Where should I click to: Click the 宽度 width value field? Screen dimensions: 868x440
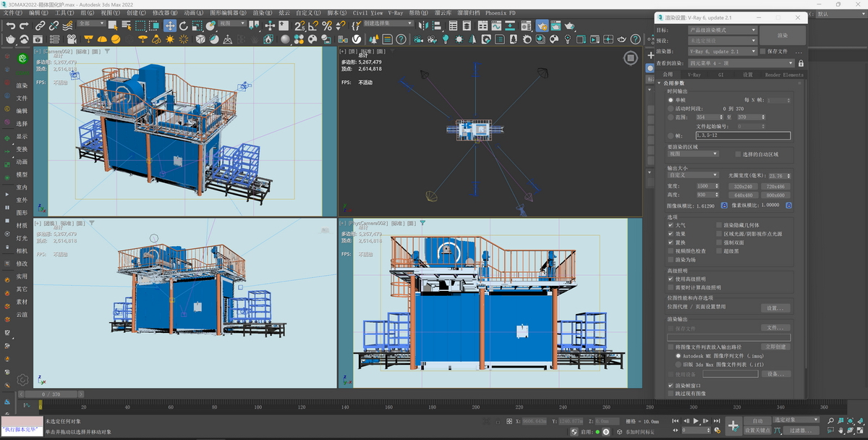[x=705, y=186]
